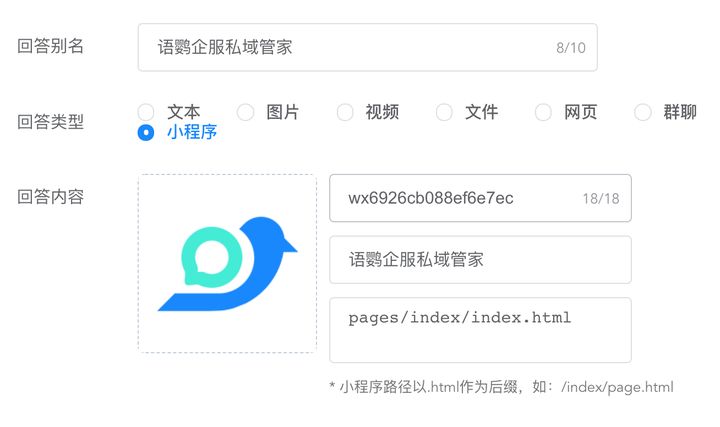The width and height of the screenshot is (720, 427).
Task: Edit the mini program title 语鹦企服私域管家 field
Action: point(480,260)
